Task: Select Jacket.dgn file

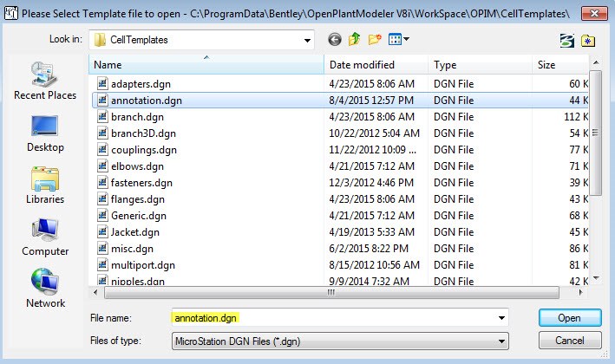Action: point(135,232)
